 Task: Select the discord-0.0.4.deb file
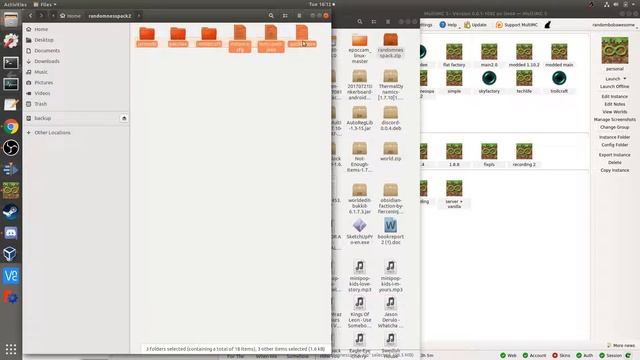[x=391, y=118]
